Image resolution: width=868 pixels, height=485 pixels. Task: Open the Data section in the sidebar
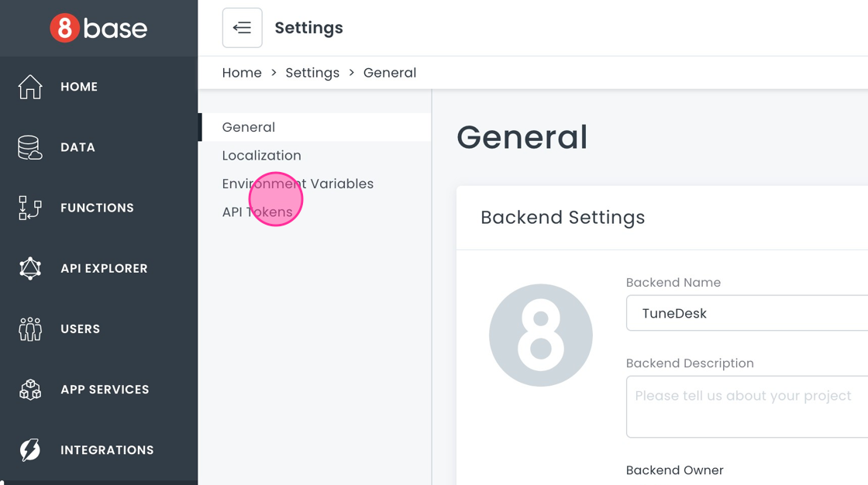pos(77,147)
